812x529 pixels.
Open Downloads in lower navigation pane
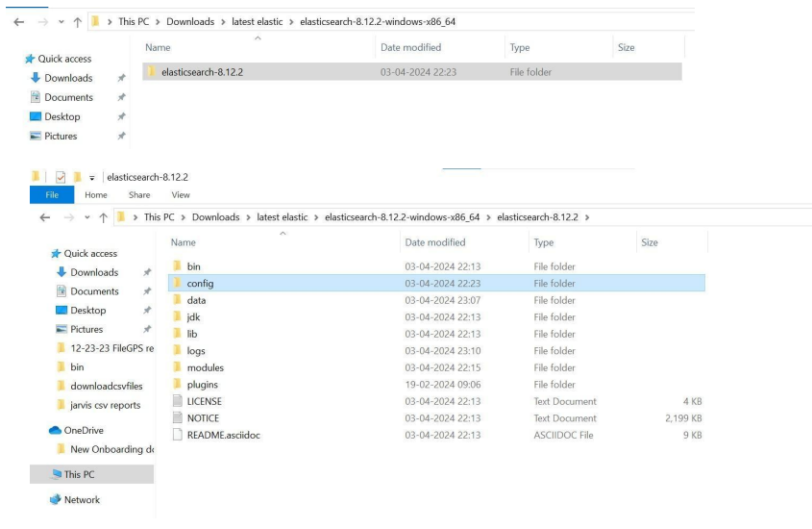(x=87, y=272)
